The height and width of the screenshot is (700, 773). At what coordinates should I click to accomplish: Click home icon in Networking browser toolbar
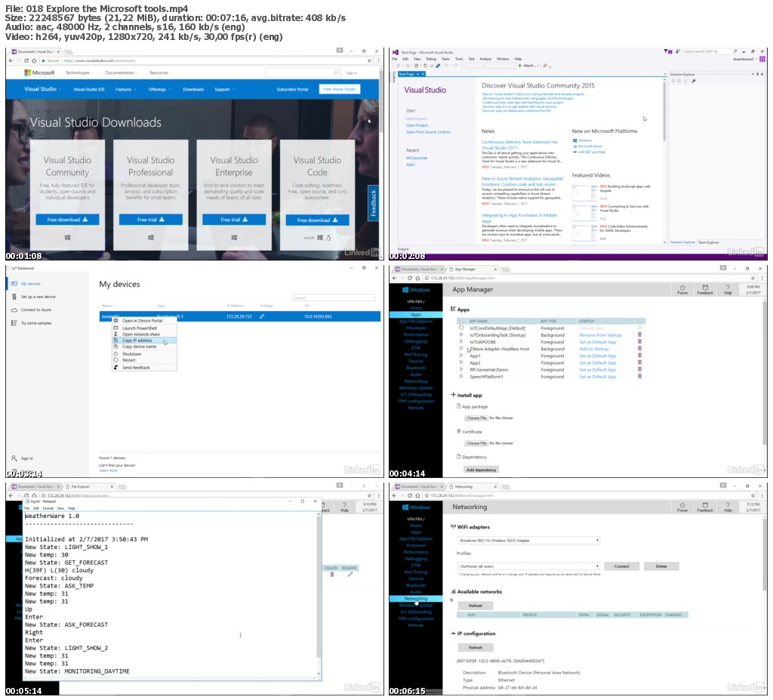tap(417, 495)
